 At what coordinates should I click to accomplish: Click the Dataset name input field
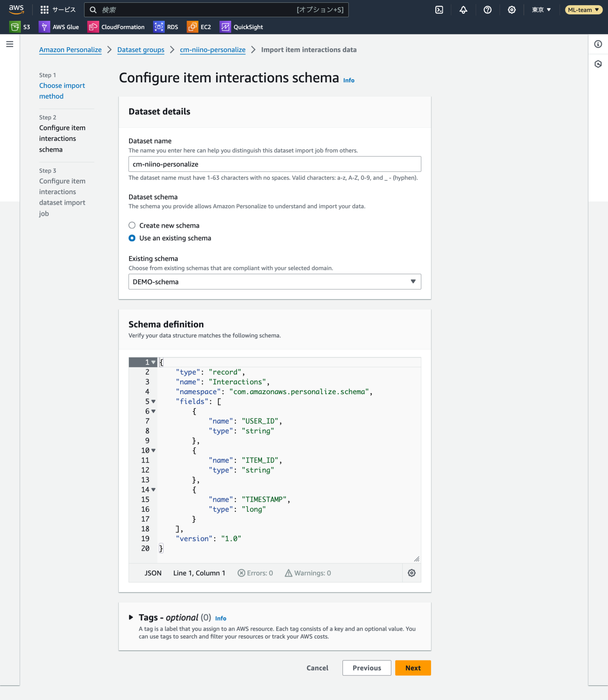click(x=274, y=164)
